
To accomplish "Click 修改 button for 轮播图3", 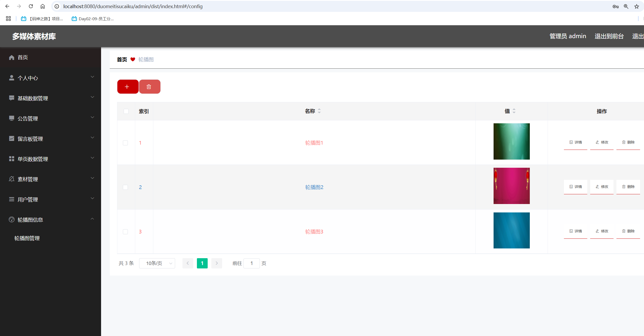I will (x=602, y=231).
